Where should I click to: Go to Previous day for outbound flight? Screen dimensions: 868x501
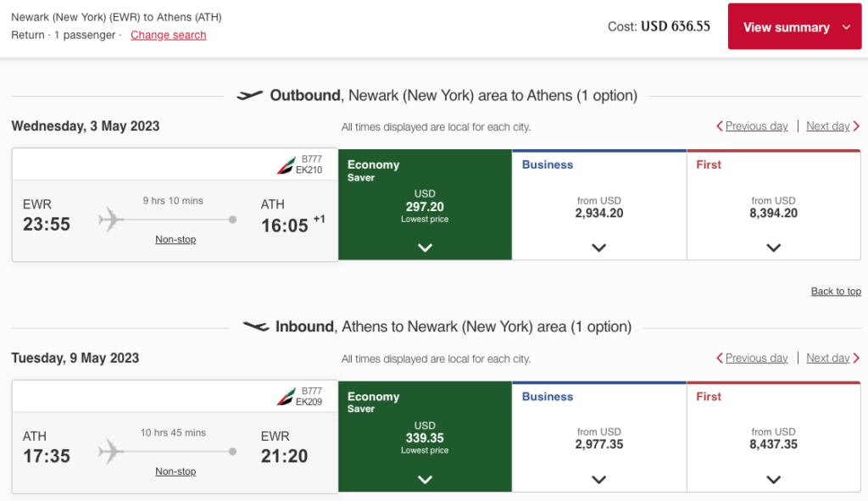point(756,126)
